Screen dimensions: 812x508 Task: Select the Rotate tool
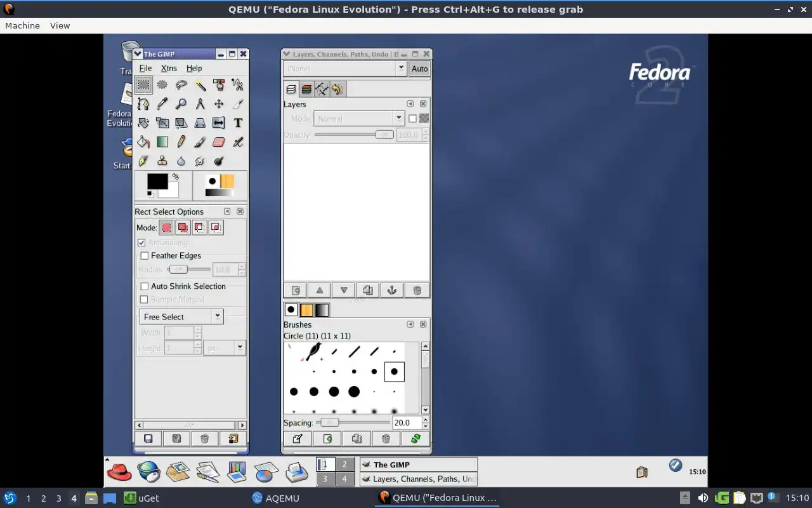[x=144, y=123]
